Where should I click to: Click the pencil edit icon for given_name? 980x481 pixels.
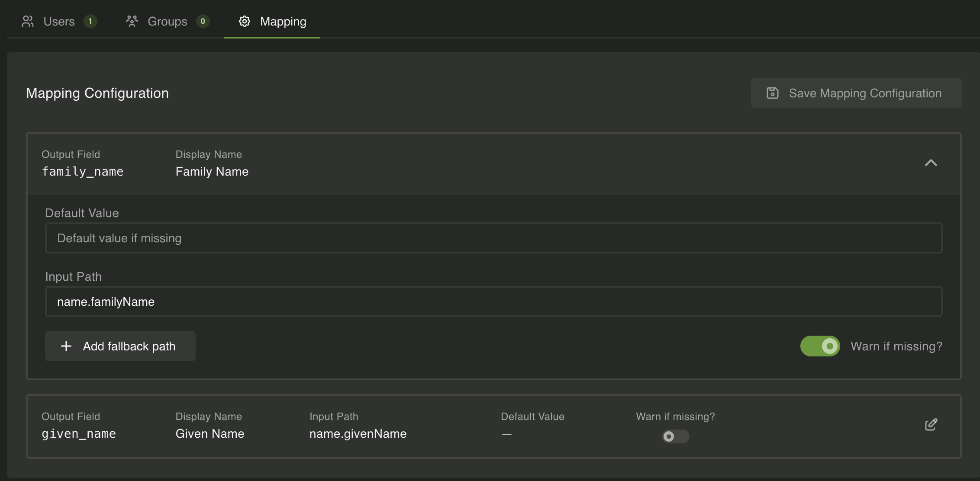click(931, 424)
